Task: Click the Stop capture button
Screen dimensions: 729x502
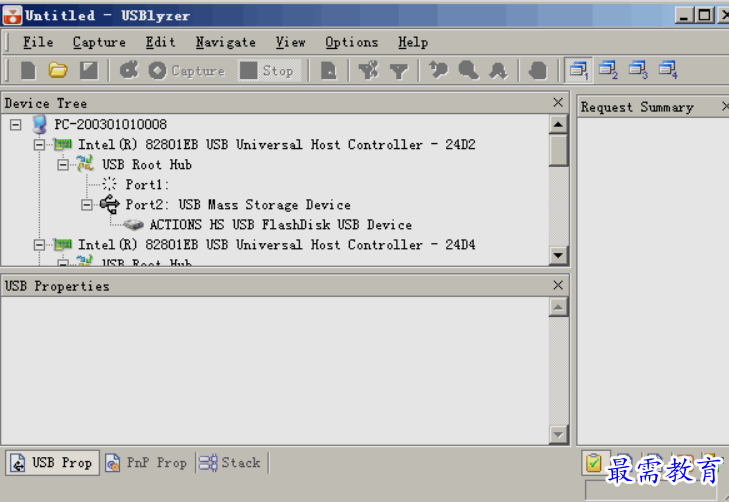Action: coord(268,71)
